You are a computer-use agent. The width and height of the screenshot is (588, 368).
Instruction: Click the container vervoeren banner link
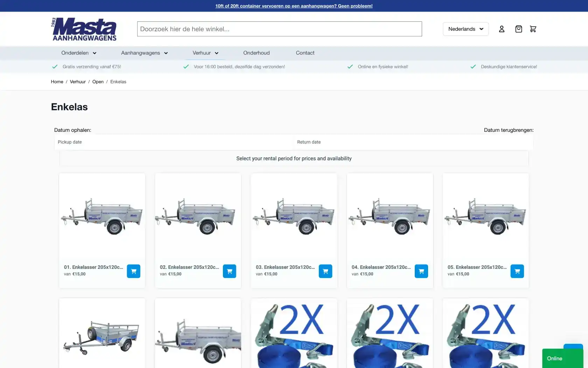tap(294, 6)
